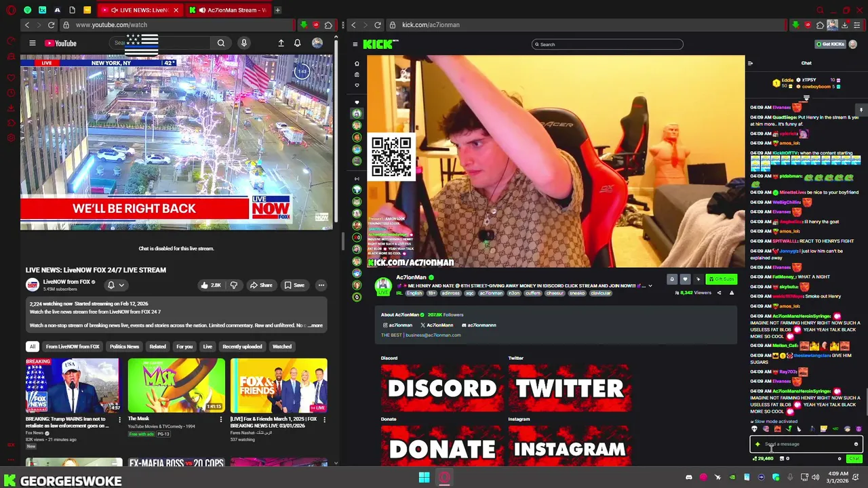This screenshot has width=868, height=488.
Task: Open Discord tray icon
Action: (689, 478)
